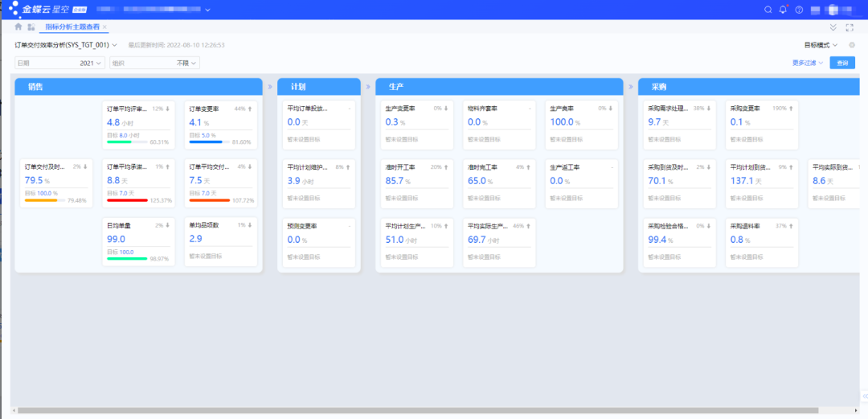
Task: Open settings gear next to 目标模式
Action: point(852,45)
